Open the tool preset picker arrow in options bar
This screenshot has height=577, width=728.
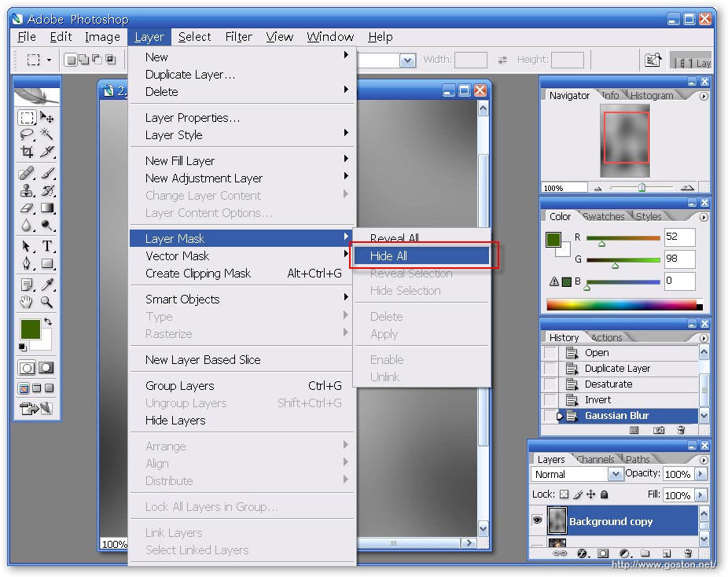(x=49, y=60)
